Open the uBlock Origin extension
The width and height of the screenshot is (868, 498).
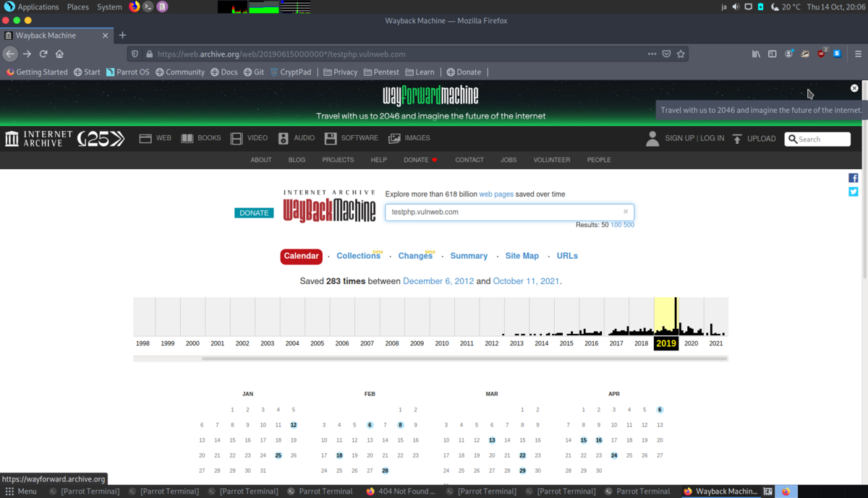pos(822,53)
